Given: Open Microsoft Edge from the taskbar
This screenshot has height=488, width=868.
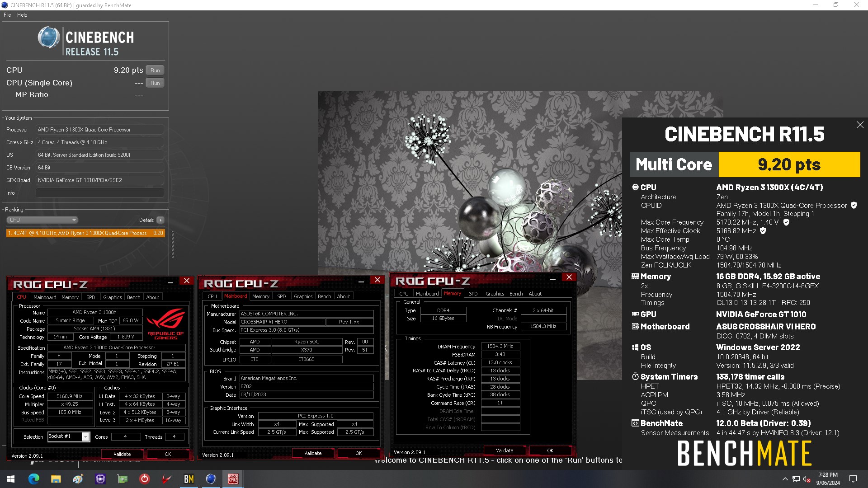Looking at the screenshot, I should (34, 479).
